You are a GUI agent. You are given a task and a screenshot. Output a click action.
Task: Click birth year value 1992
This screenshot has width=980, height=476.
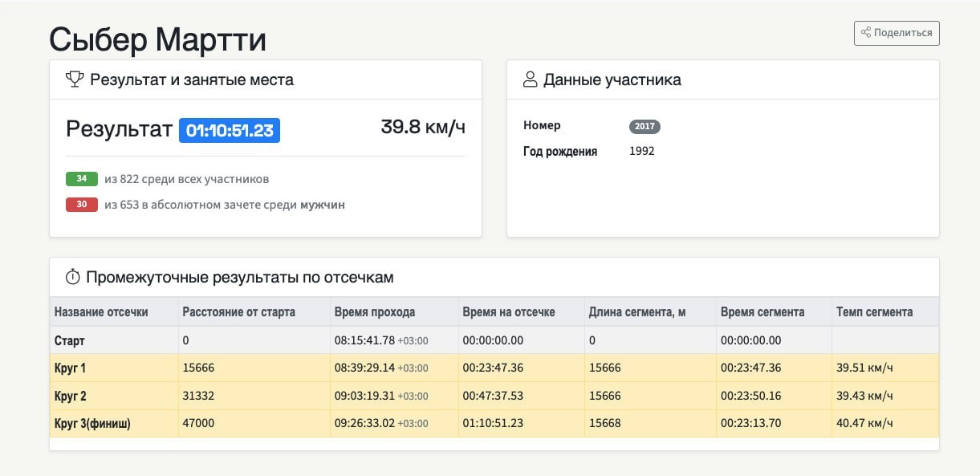click(642, 151)
